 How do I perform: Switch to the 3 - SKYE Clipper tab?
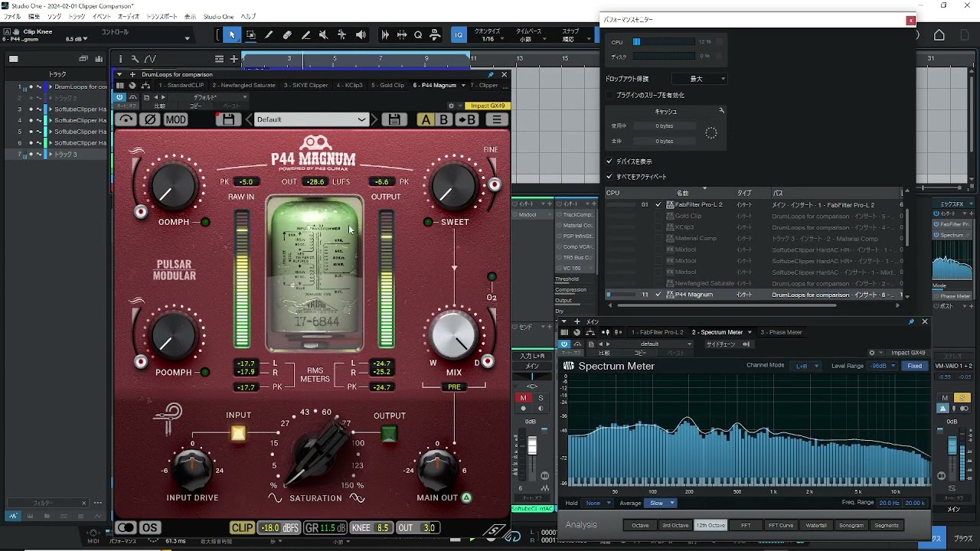tap(305, 85)
